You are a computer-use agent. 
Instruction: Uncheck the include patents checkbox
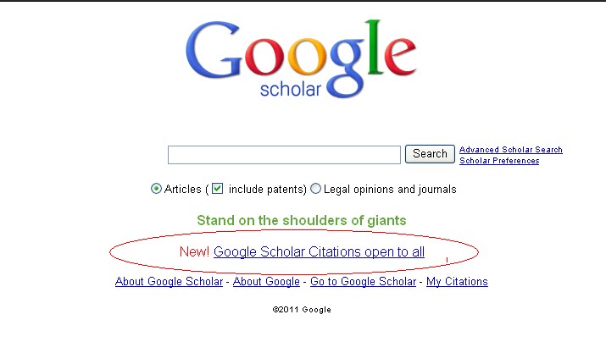(x=218, y=189)
